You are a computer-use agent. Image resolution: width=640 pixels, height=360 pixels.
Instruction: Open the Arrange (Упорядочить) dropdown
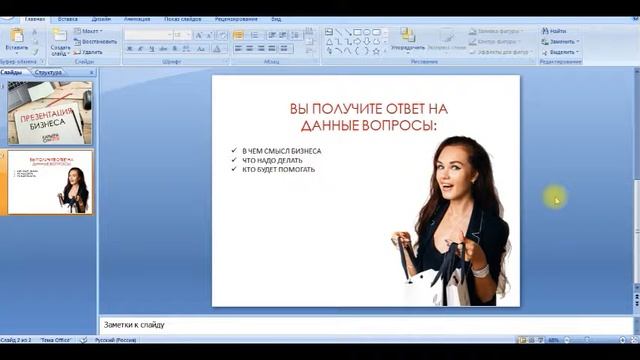pyautogui.click(x=408, y=40)
